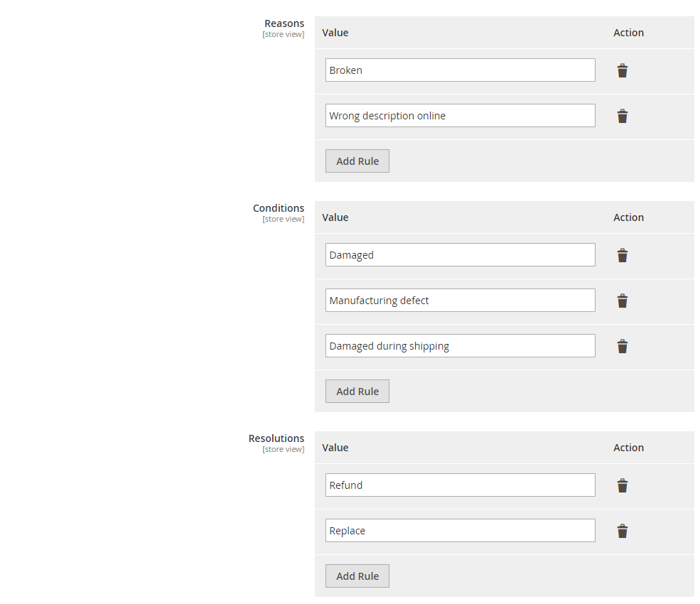Edit the "Wrong description online" field
Viewport: 700px width, 604px height.
pos(460,116)
